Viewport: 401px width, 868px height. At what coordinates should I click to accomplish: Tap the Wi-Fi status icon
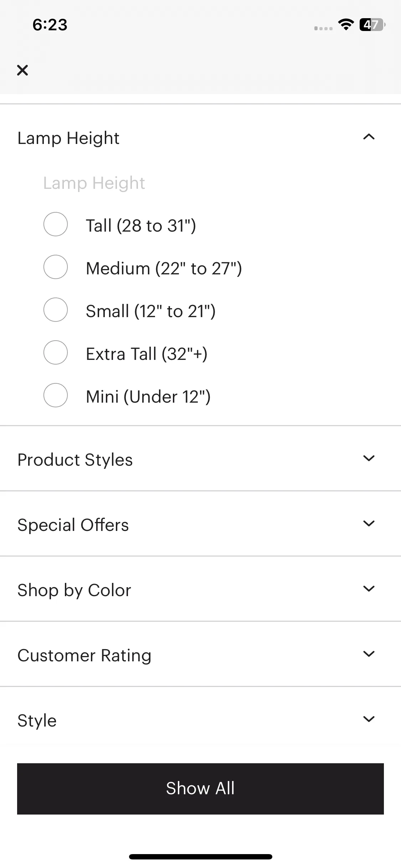click(x=345, y=25)
